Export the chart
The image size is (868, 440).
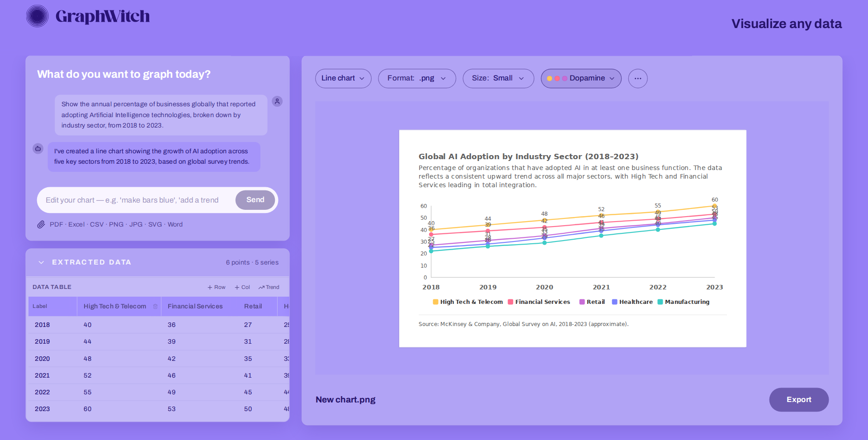pos(799,400)
